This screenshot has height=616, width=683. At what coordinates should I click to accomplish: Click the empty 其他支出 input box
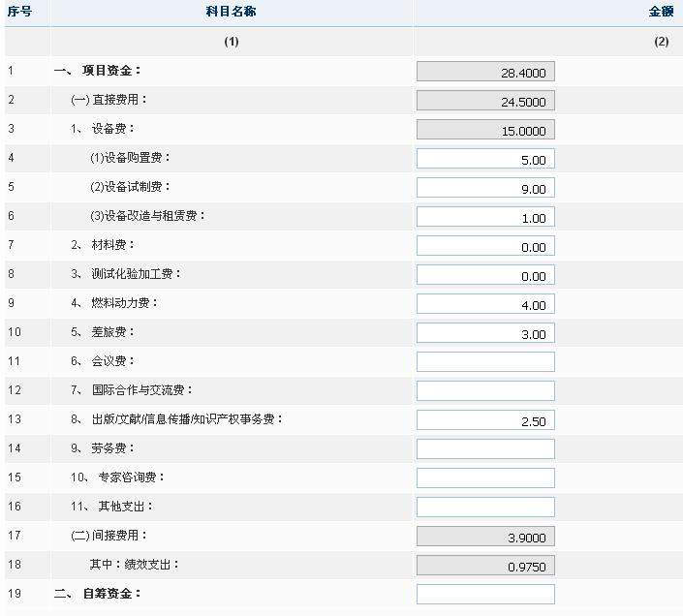click(x=485, y=508)
